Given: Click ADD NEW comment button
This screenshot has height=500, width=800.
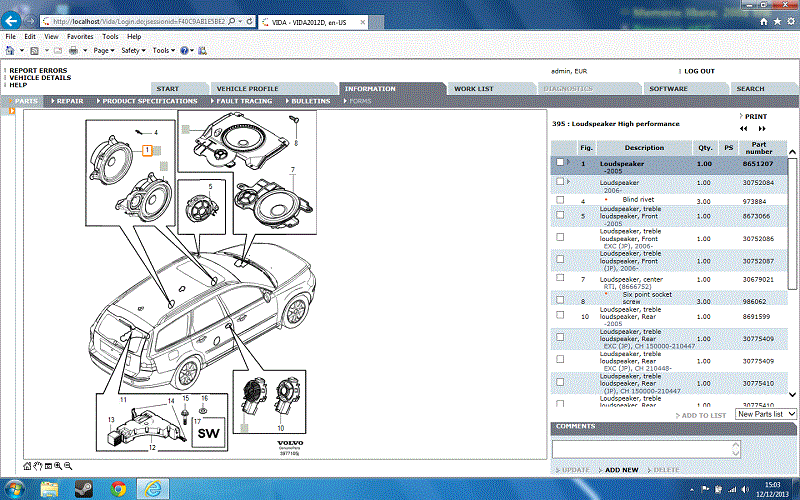Looking at the screenshot, I should (621, 470).
